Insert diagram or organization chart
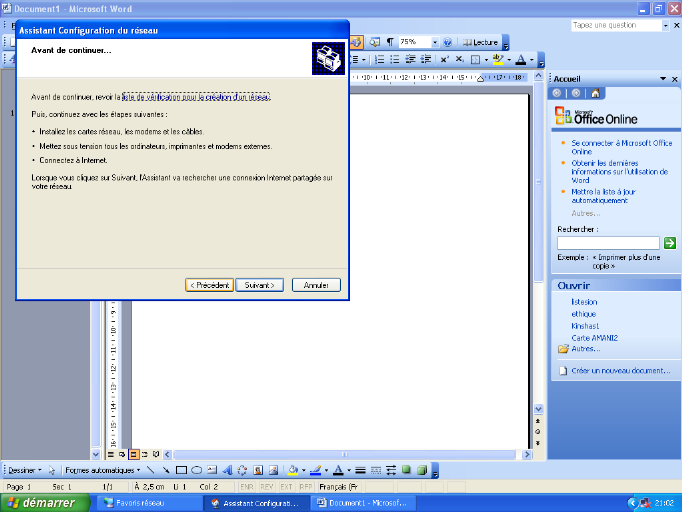 pos(242,470)
